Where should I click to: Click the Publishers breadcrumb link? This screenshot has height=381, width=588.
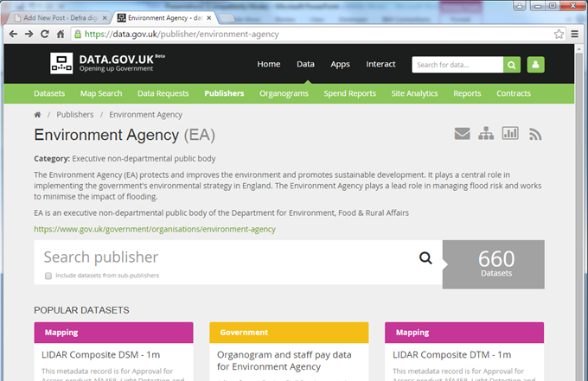click(x=75, y=114)
